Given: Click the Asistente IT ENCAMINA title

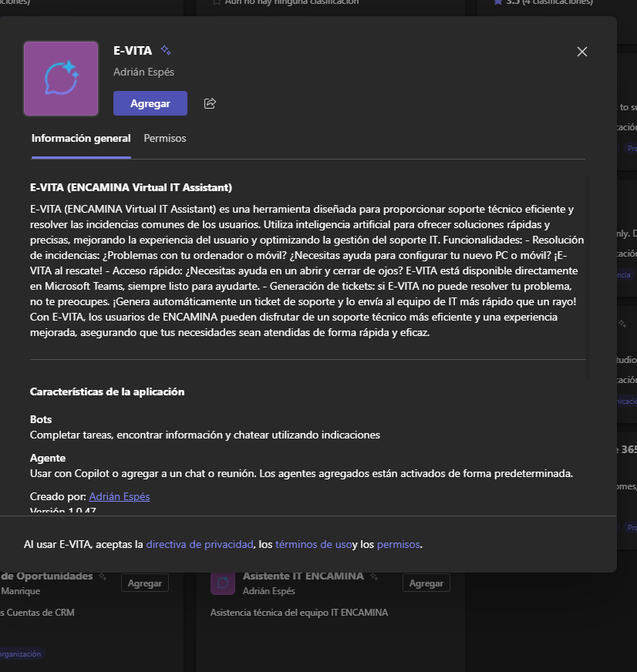Looking at the screenshot, I should click(x=303, y=576).
